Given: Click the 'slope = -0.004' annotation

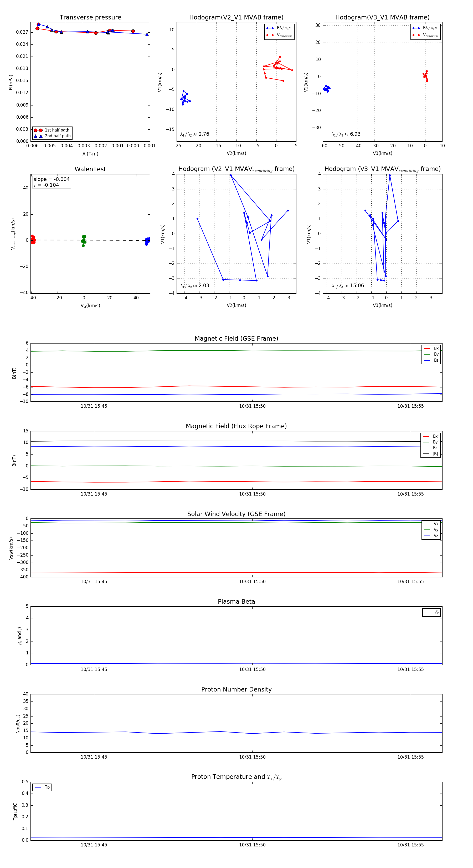Looking at the screenshot, I should pyautogui.click(x=52, y=179).
